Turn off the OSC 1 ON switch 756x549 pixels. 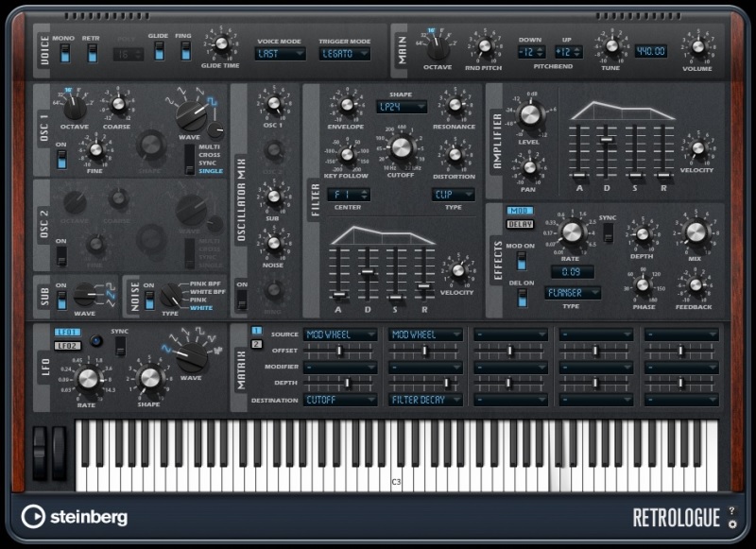point(61,160)
